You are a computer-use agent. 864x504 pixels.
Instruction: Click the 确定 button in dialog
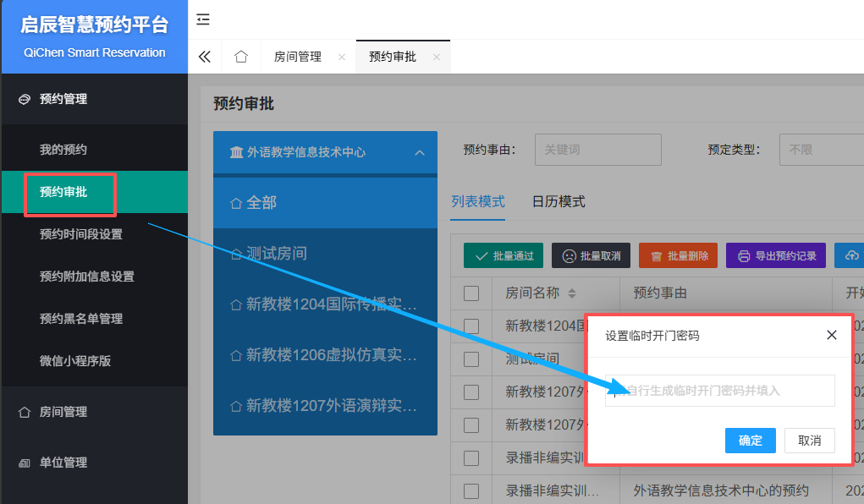[x=750, y=441]
